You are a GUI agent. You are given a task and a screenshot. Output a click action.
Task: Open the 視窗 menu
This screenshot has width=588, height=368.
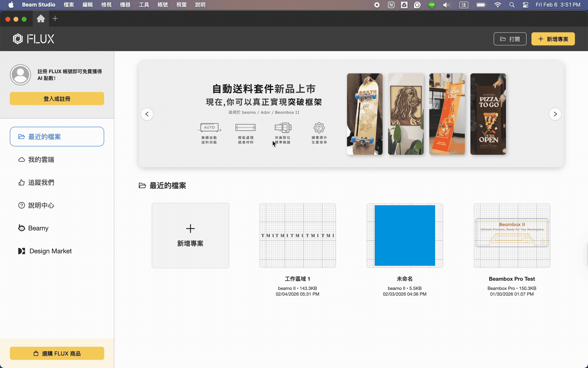pyautogui.click(x=182, y=5)
